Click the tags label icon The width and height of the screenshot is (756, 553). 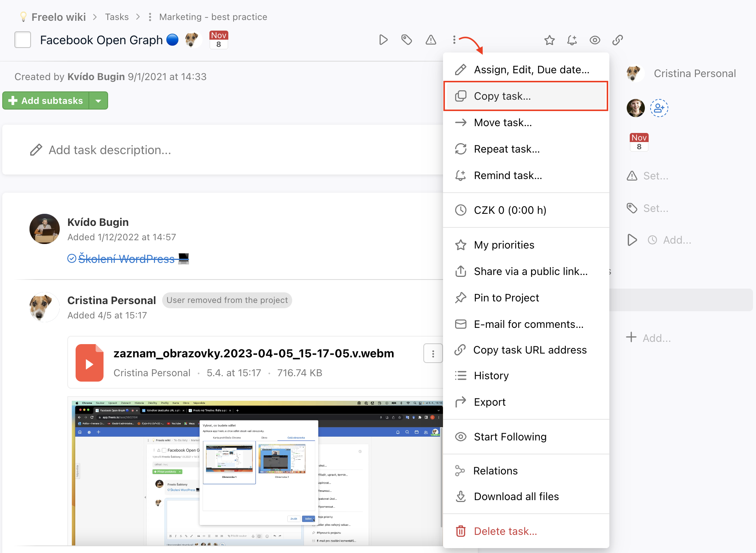(407, 40)
